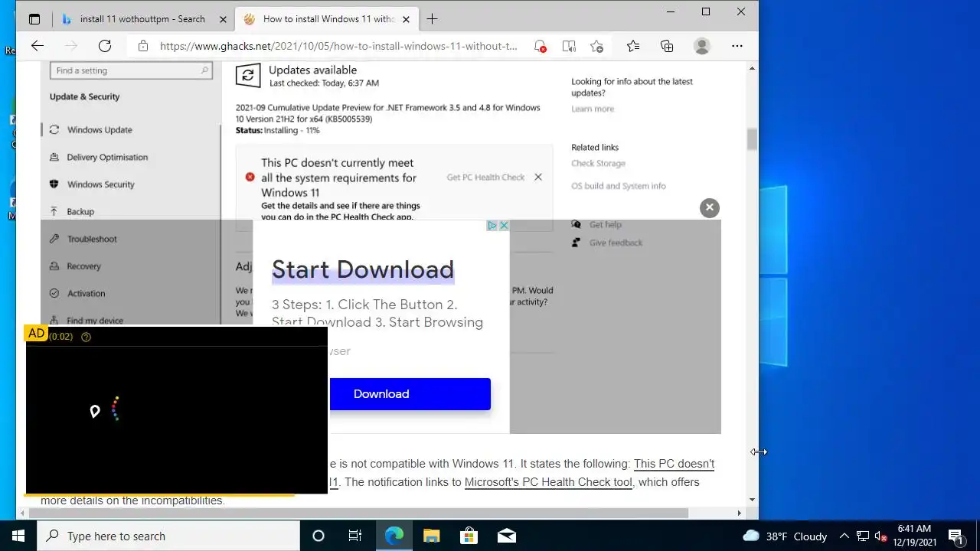Click the blue Download button

(410, 394)
